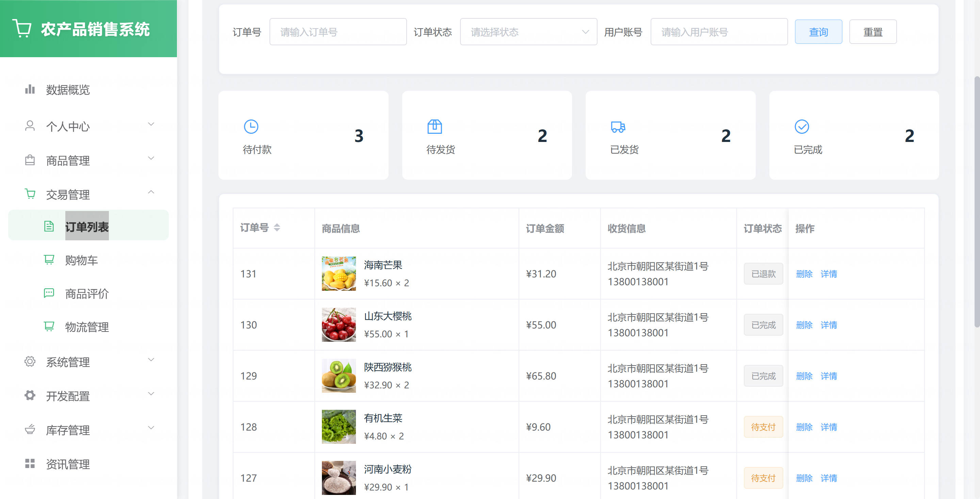Delete order 130 via 删除 link
Screen dimensions: 980x499
(804, 325)
